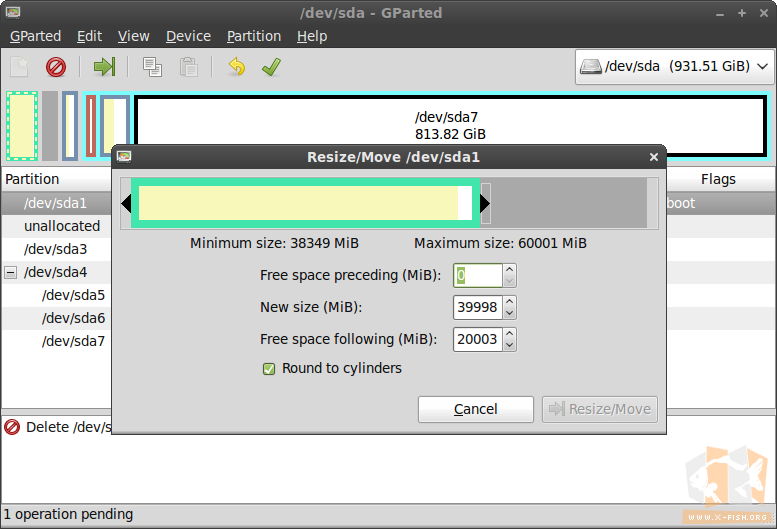Open the Partition menu
777x529 pixels.
coord(254,36)
